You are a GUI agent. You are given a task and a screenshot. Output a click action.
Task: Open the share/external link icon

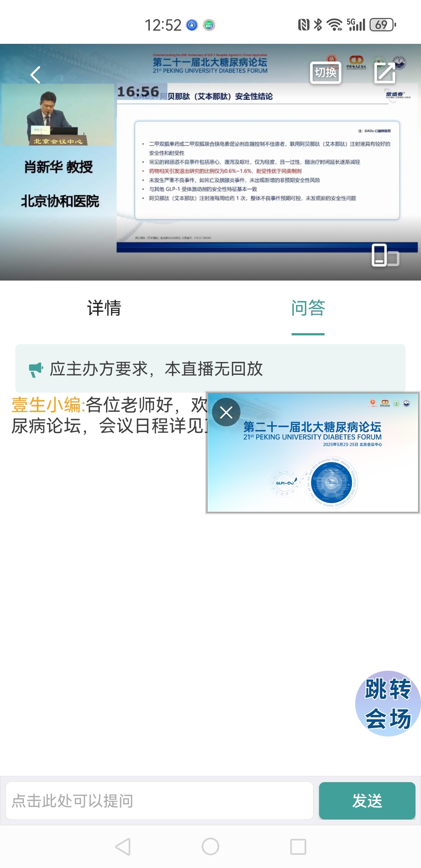coord(385,73)
